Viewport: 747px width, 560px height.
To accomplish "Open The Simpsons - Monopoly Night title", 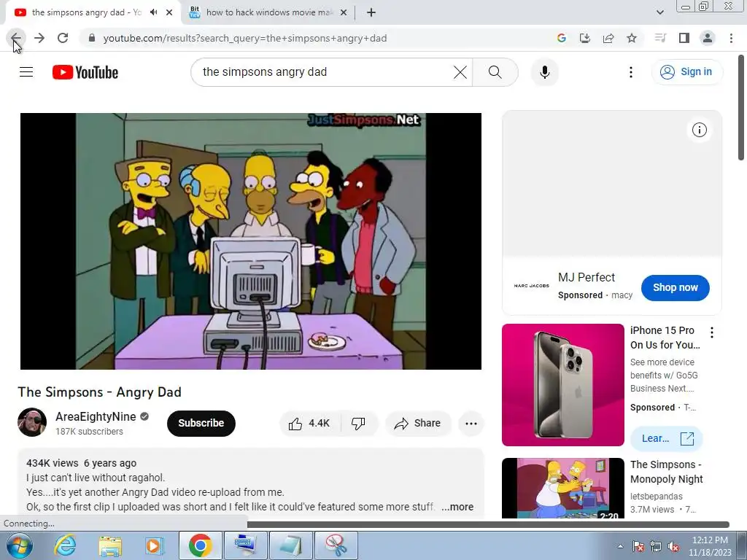I will [x=667, y=472].
